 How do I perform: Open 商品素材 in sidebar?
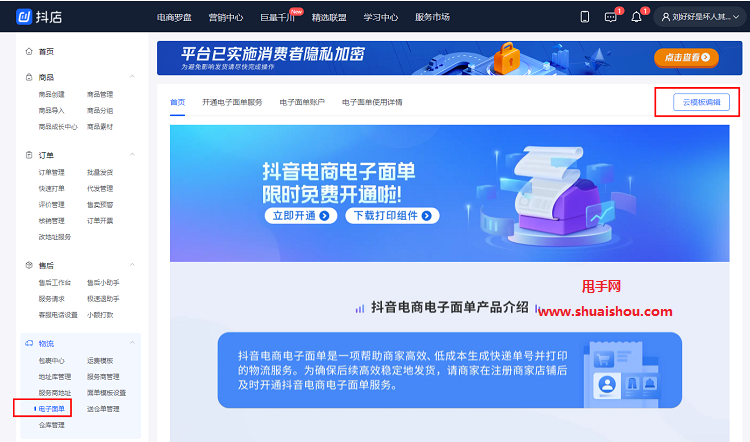(x=100, y=127)
